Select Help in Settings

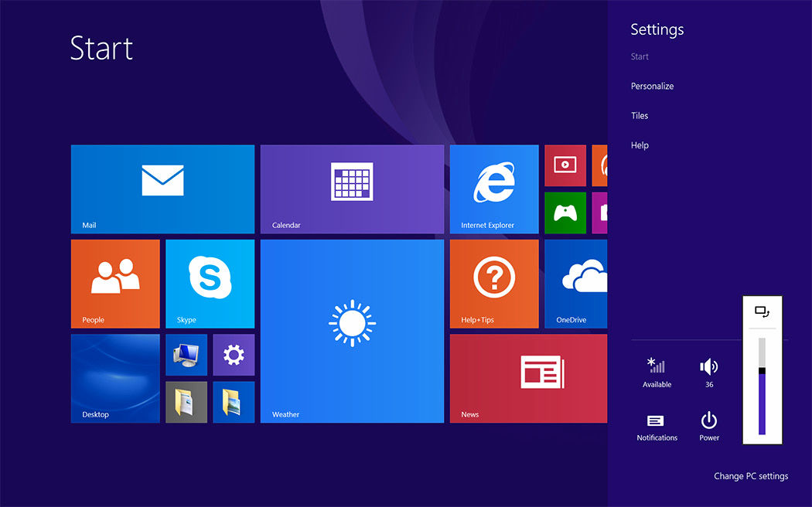click(640, 145)
